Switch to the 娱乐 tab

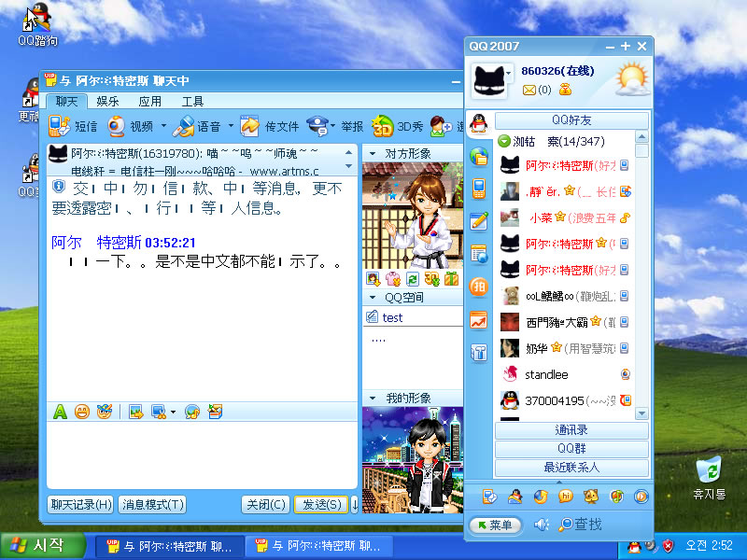click(107, 102)
